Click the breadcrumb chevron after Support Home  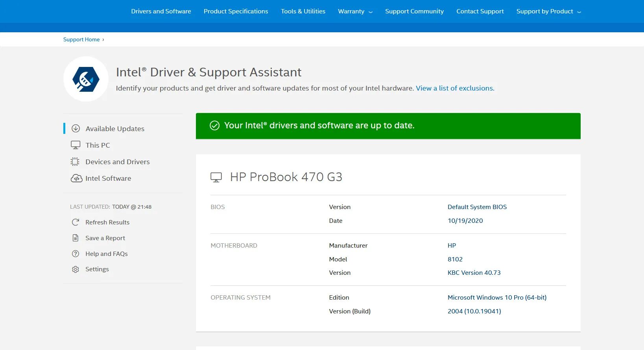click(103, 40)
